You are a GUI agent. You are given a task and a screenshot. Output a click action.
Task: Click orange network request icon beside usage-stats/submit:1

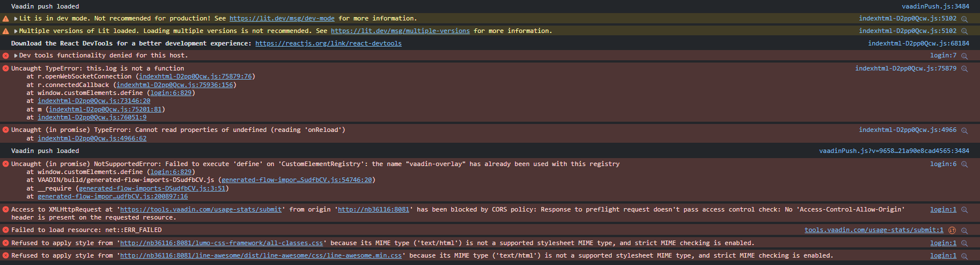click(952, 230)
